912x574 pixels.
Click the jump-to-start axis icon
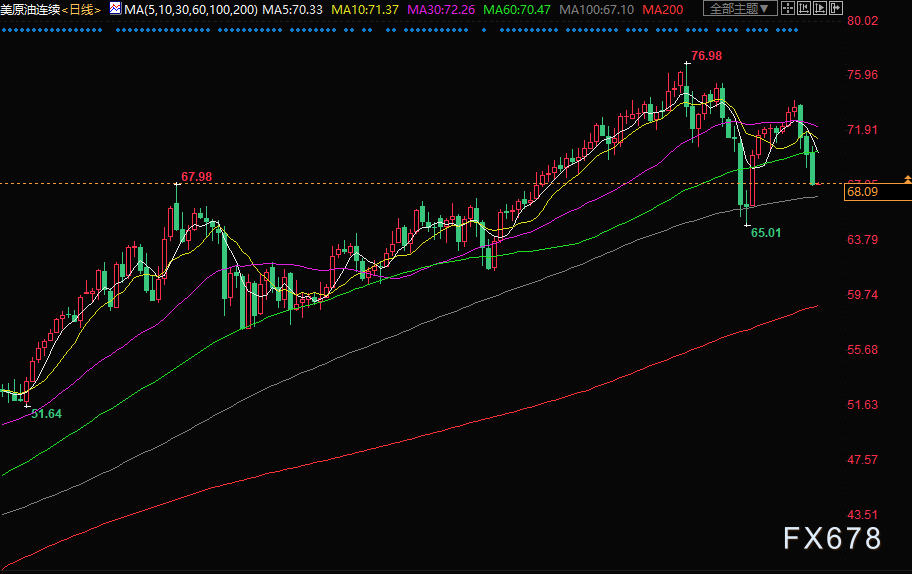tap(804, 8)
